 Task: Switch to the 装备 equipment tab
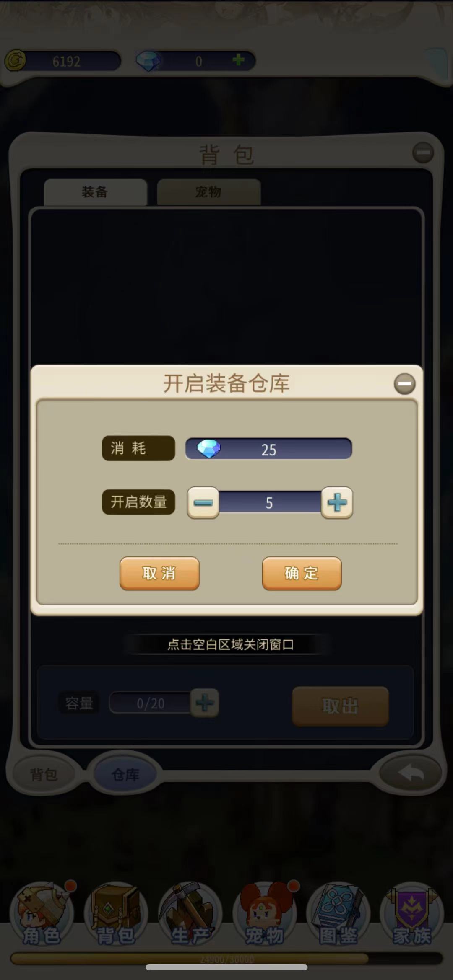click(95, 192)
